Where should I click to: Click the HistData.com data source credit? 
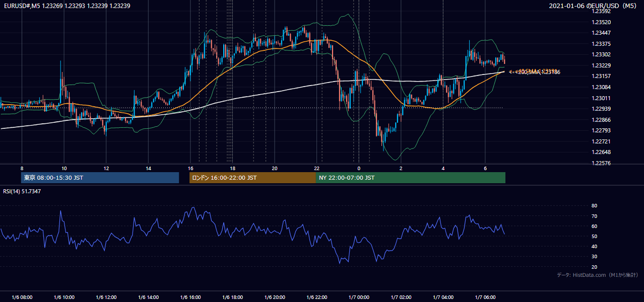(598, 275)
